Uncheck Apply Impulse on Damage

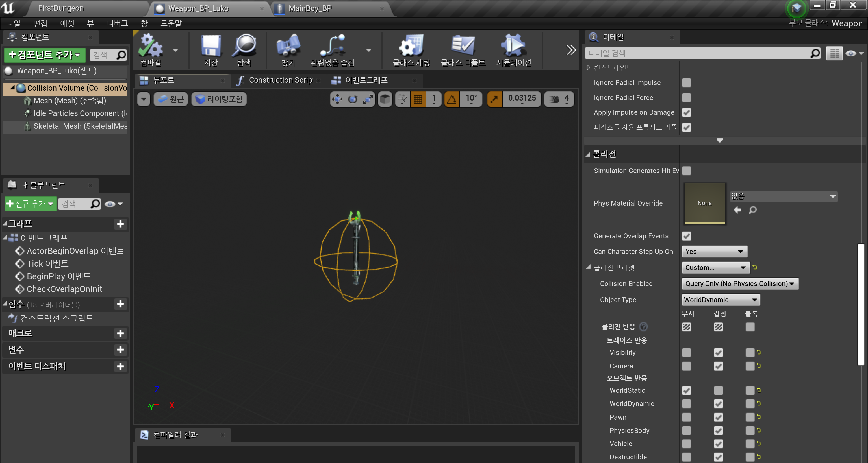(x=686, y=112)
